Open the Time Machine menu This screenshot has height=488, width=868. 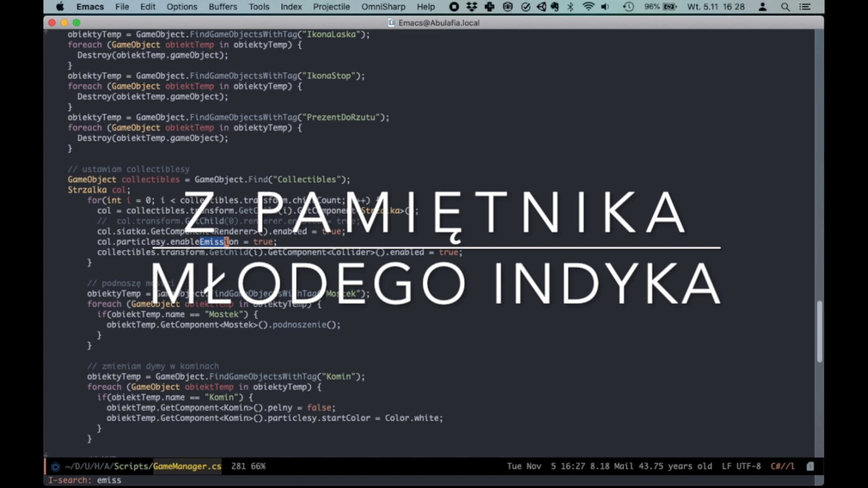[628, 7]
